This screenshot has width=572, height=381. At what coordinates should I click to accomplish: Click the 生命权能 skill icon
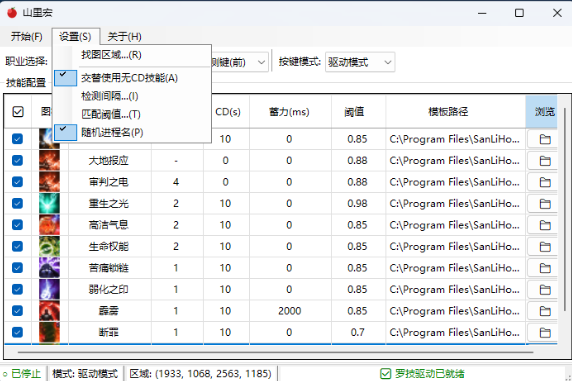coord(49,246)
